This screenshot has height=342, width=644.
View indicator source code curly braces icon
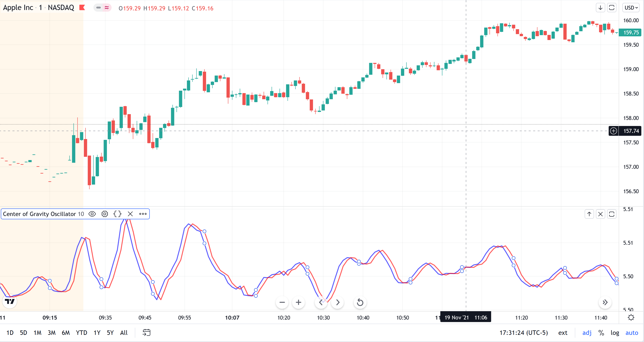tap(117, 214)
